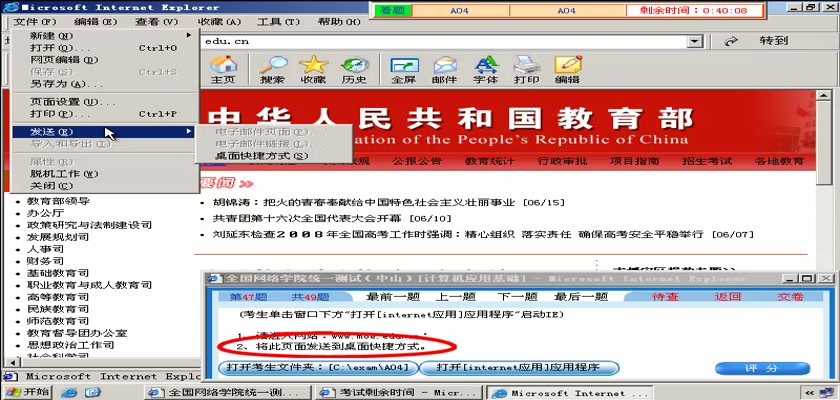The image size is (840, 400).
Task: Choose 另存为(A)... menu entry
Action: point(105,84)
